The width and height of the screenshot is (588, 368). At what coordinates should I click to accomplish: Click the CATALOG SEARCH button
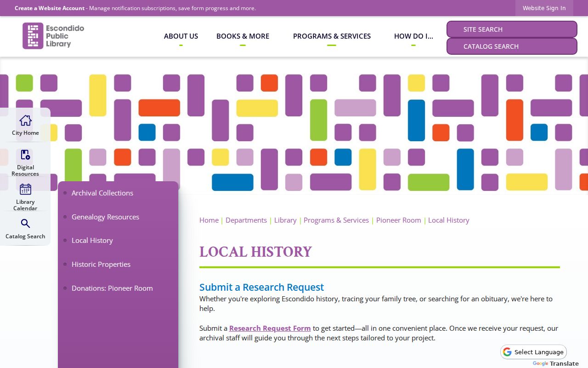(512, 46)
